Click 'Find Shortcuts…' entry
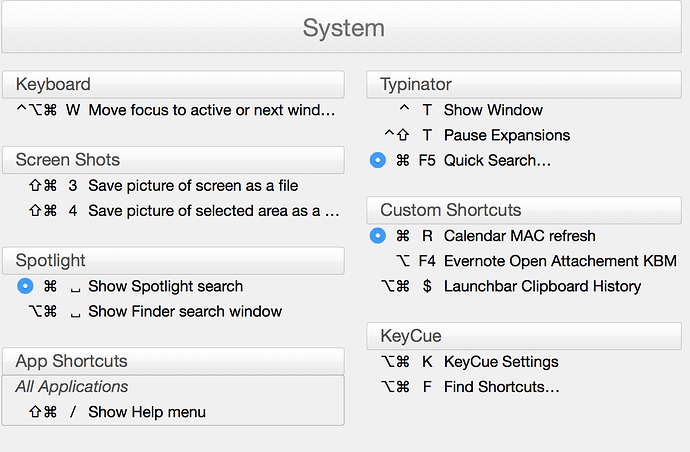The width and height of the screenshot is (690, 452). click(502, 387)
